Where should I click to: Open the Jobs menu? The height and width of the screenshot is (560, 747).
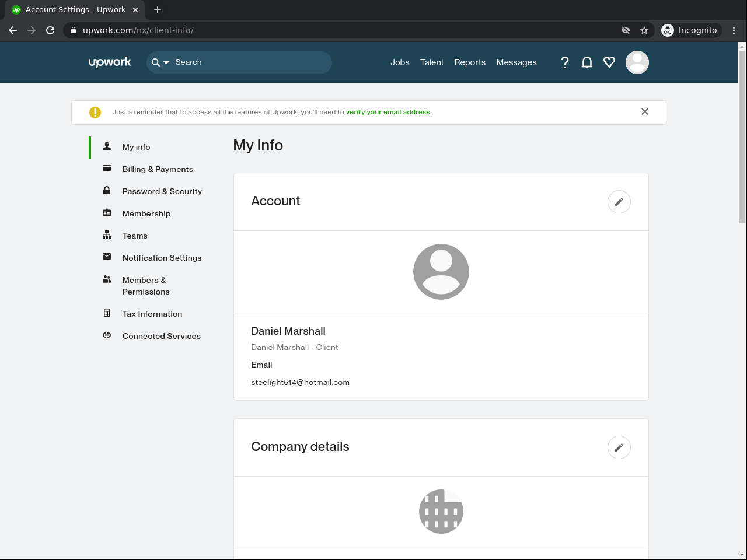[x=400, y=62]
